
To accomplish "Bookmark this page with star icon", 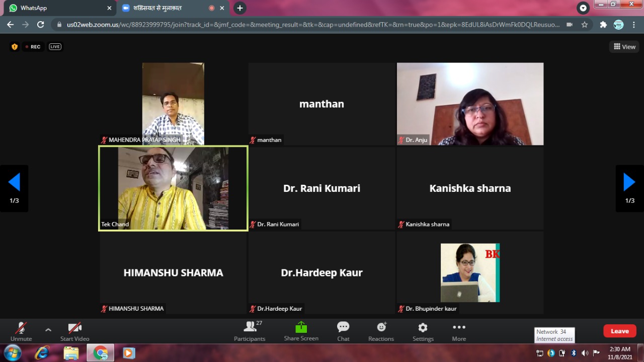I will click(585, 24).
